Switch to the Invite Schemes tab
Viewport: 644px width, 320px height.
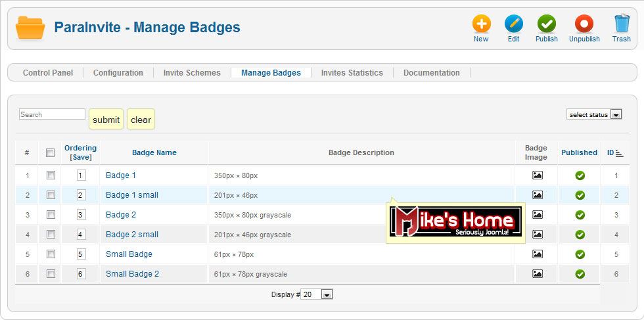[192, 73]
